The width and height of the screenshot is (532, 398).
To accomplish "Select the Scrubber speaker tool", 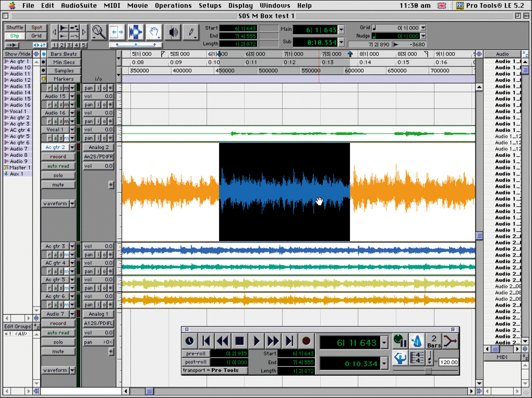I will tap(173, 32).
